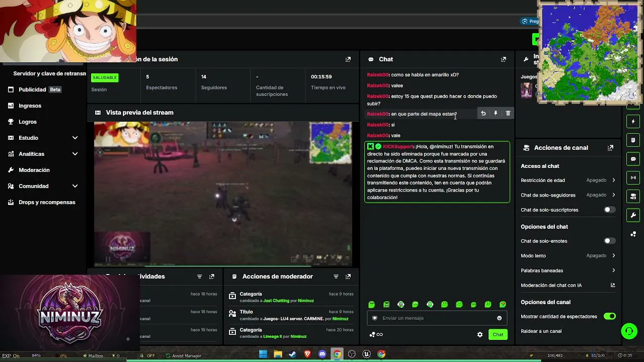
Task: Click the stream preview video
Action: pos(223,194)
